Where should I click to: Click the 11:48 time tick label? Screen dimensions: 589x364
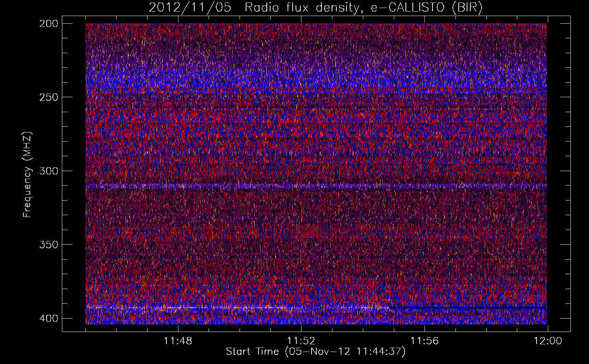(x=178, y=341)
